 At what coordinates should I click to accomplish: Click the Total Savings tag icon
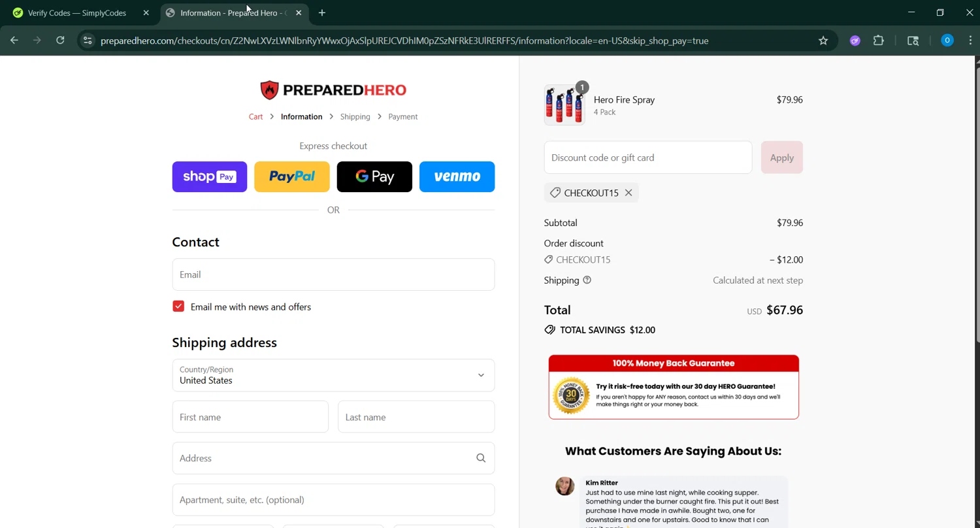coord(549,330)
